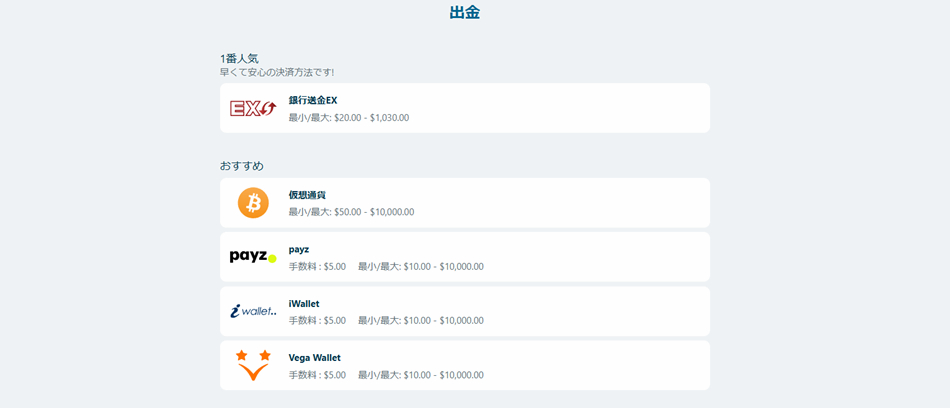Image resolution: width=950 pixels, height=408 pixels.
Task: Select 銀行送金EX withdrawal method
Action: click(313, 100)
